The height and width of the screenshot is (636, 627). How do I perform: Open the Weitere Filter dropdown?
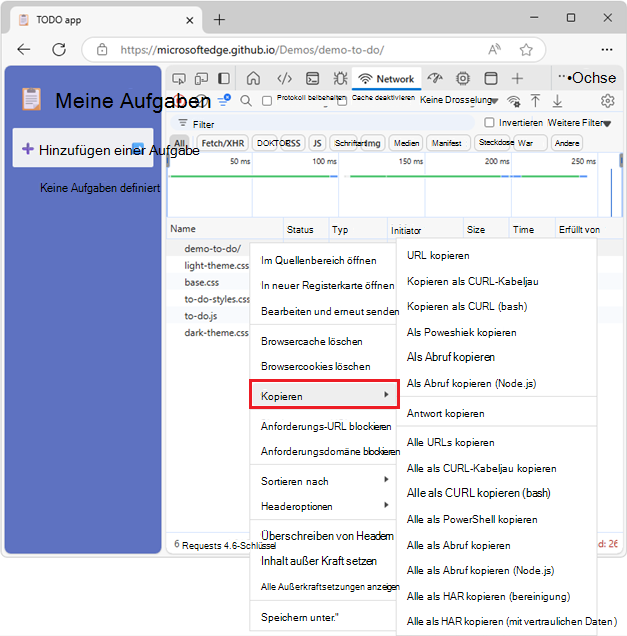(579, 122)
